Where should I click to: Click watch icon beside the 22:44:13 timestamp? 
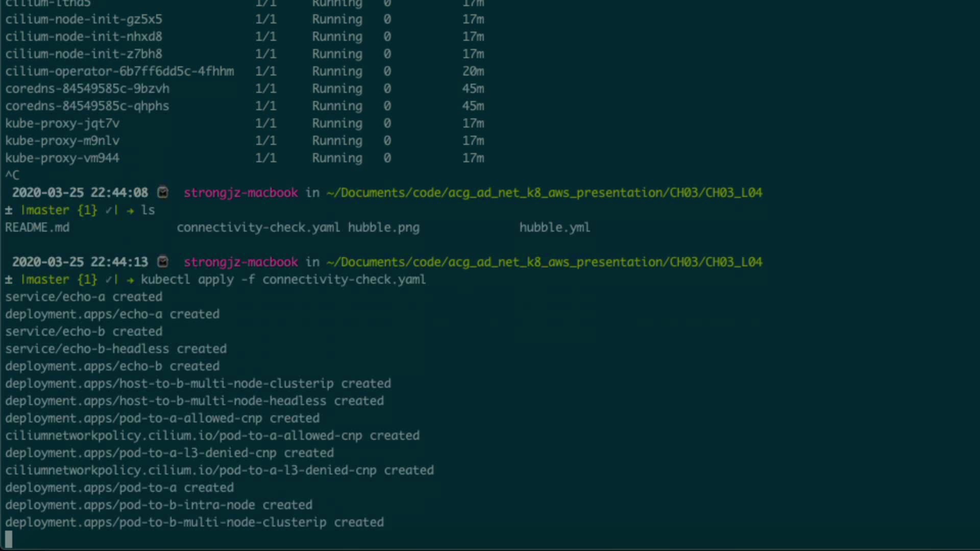(163, 262)
